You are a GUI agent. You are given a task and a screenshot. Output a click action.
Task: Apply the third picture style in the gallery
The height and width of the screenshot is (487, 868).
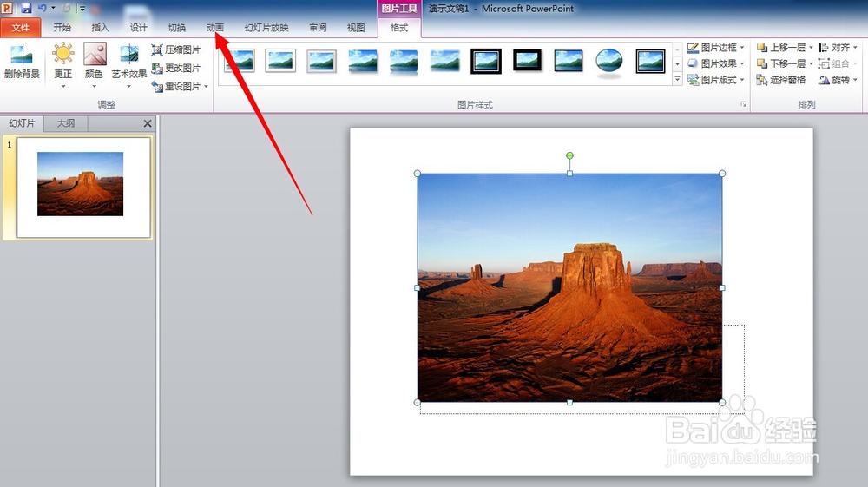(321, 61)
